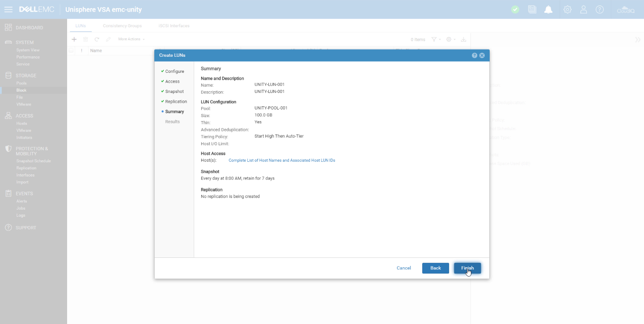Screen dimensions: 644x324
Task: Open Service in the sidebar
Action: coord(23,64)
